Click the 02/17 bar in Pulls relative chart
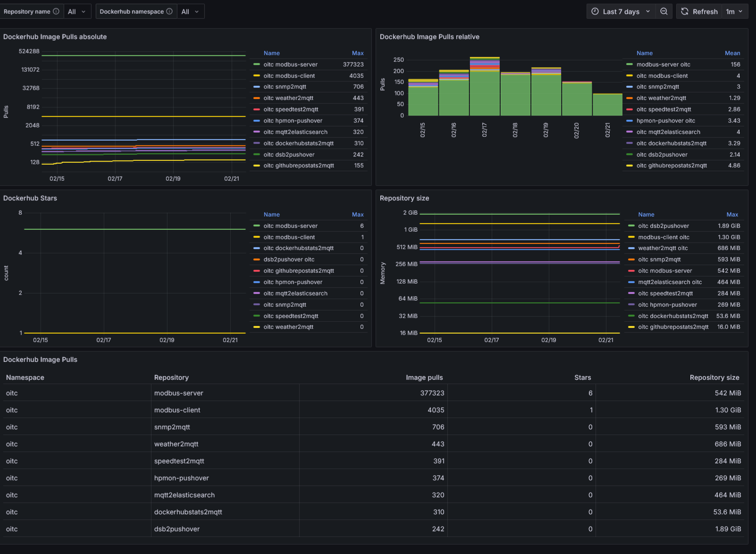This screenshot has height=554, width=756. pos(485,90)
